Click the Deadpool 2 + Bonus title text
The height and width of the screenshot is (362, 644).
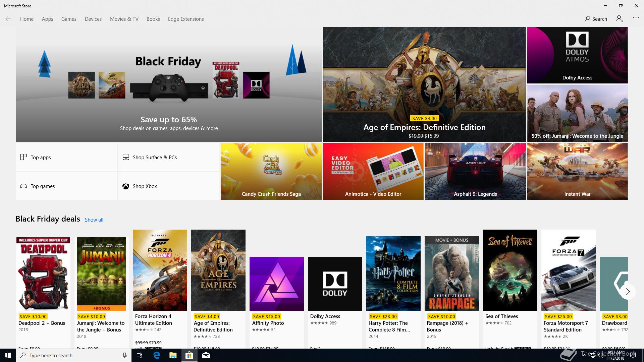(42, 323)
